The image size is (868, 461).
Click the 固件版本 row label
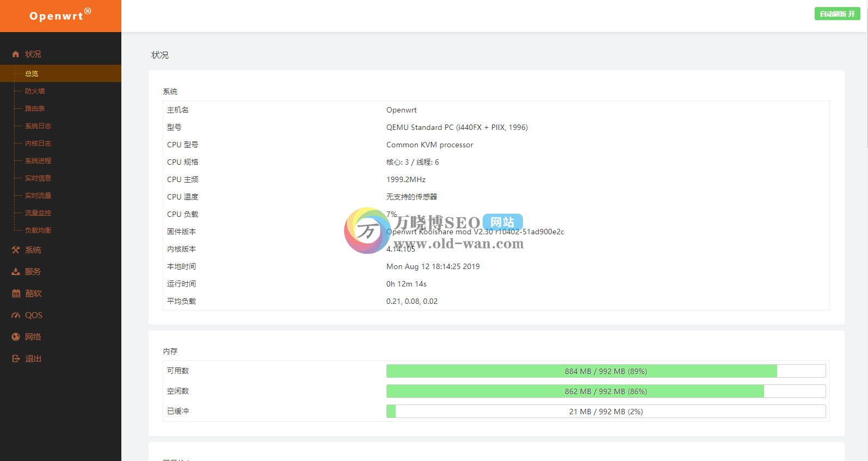[182, 232]
